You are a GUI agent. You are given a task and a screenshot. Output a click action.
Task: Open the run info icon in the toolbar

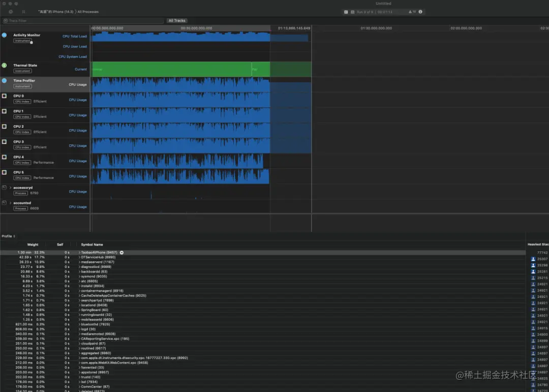click(420, 12)
